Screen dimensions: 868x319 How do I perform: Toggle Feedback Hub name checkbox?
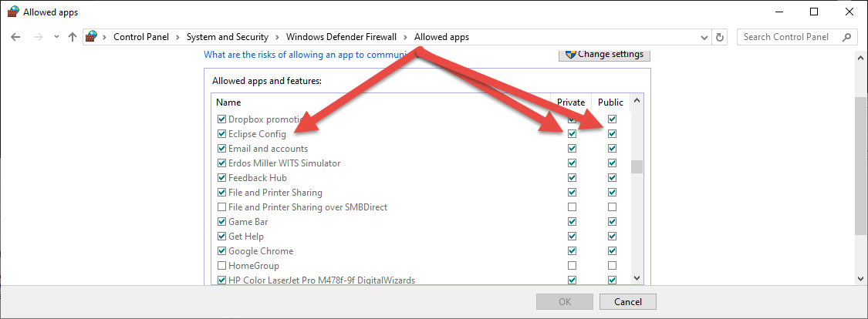click(x=222, y=178)
